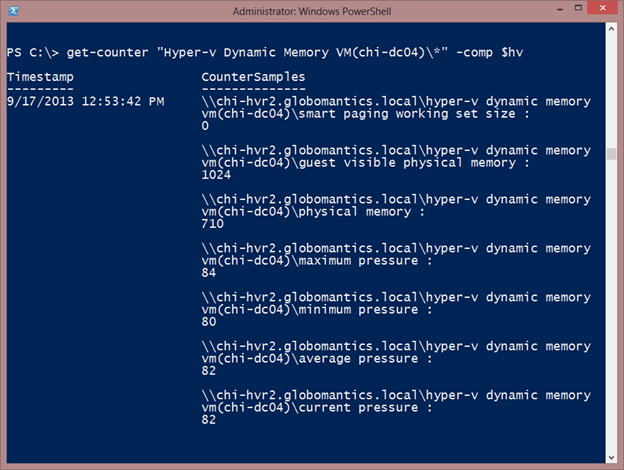Open the PowerShell icon system menu
This screenshot has width=624, height=470.
coord(13,11)
